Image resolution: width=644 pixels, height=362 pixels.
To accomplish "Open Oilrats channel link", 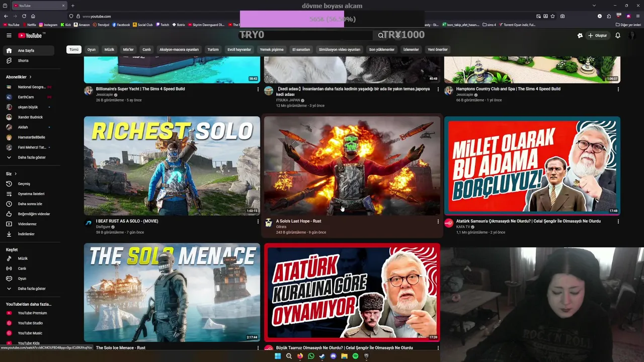I will click(x=281, y=227).
